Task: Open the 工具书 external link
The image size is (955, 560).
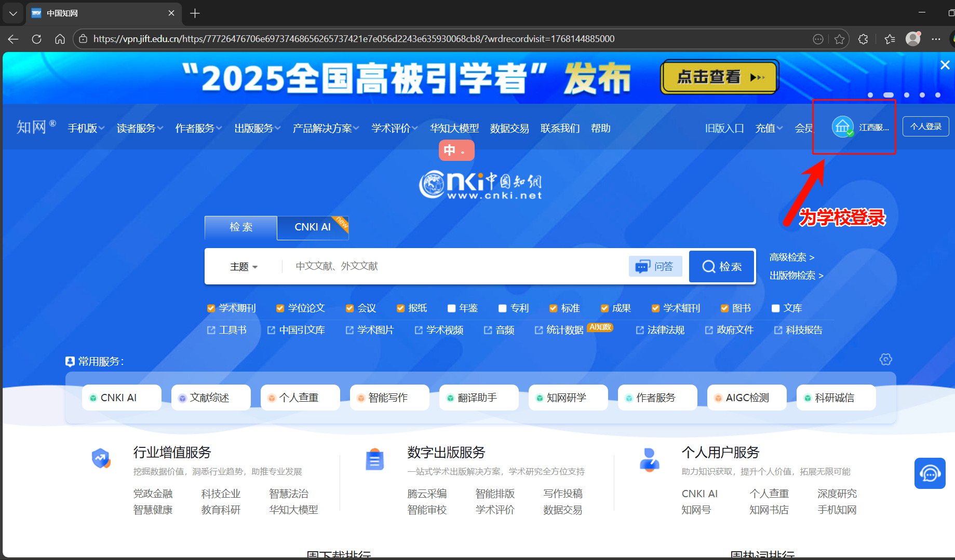Action: (227, 330)
